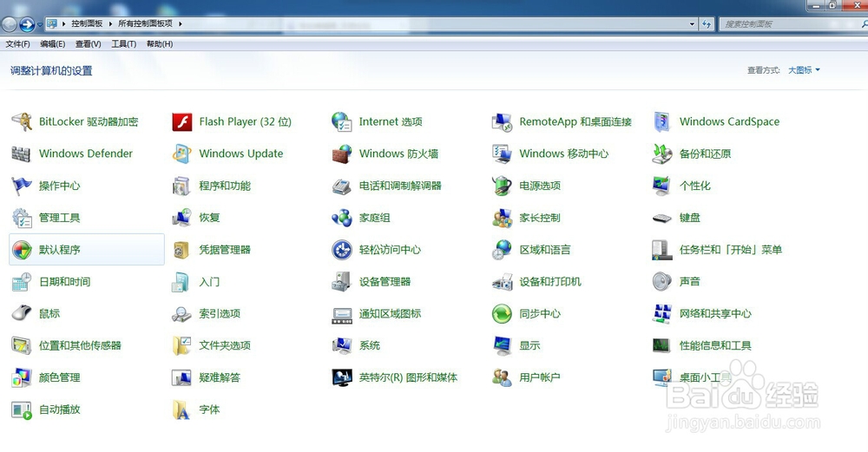The height and width of the screenshot is (452, 868).
Task: Click the 性能信息和工具 link text
Action: click(x=715, y=346)
